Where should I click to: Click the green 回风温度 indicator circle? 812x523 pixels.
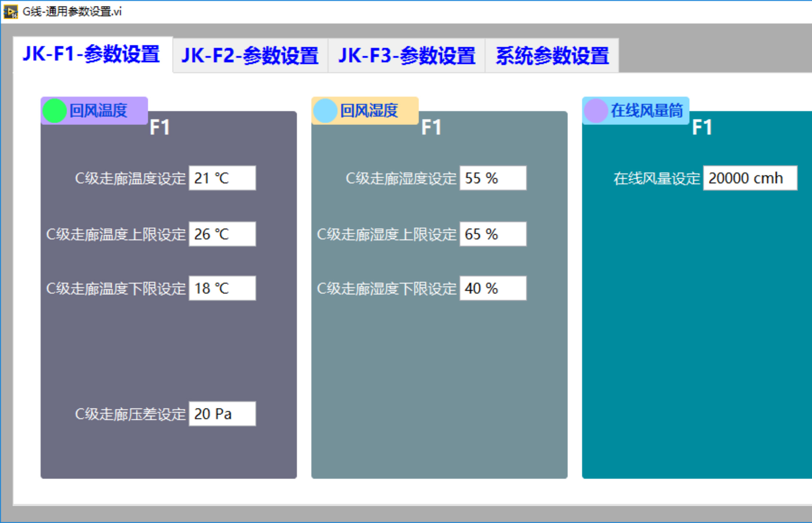coord(54,111)
